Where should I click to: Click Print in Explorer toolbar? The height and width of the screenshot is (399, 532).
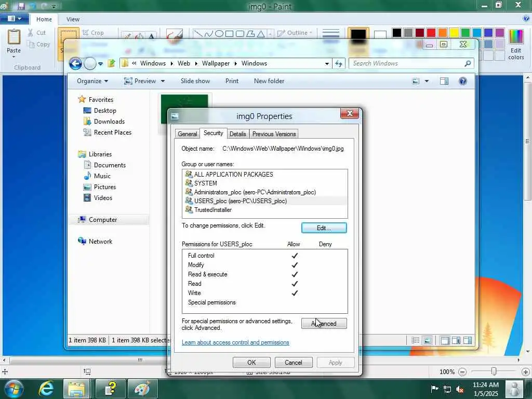[232, 81]
